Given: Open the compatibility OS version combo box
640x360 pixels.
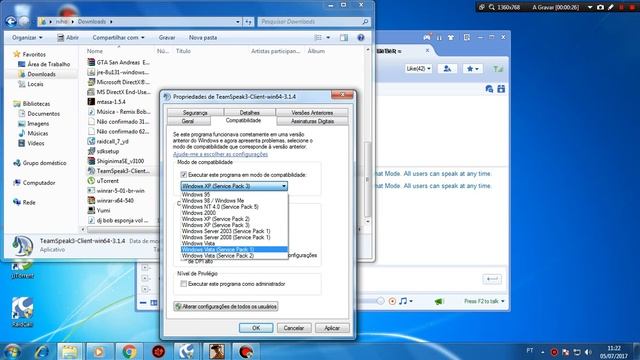Looking at the screenshot, I should (234, 186).
